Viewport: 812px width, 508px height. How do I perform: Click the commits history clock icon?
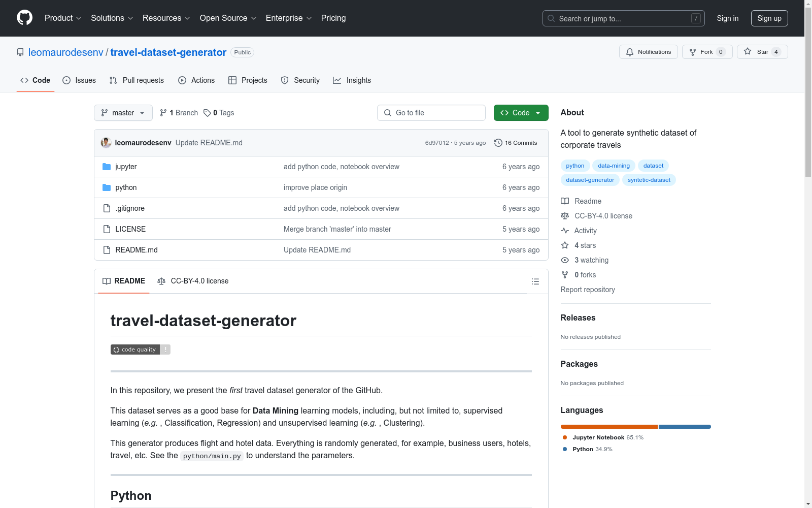click(498, 143)
